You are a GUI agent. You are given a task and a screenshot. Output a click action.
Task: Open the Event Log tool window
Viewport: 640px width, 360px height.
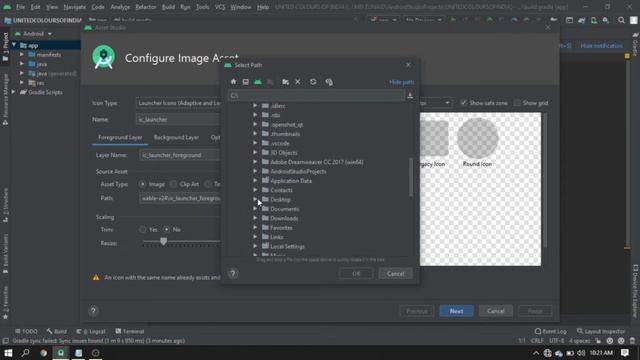(x=551, y=331)
